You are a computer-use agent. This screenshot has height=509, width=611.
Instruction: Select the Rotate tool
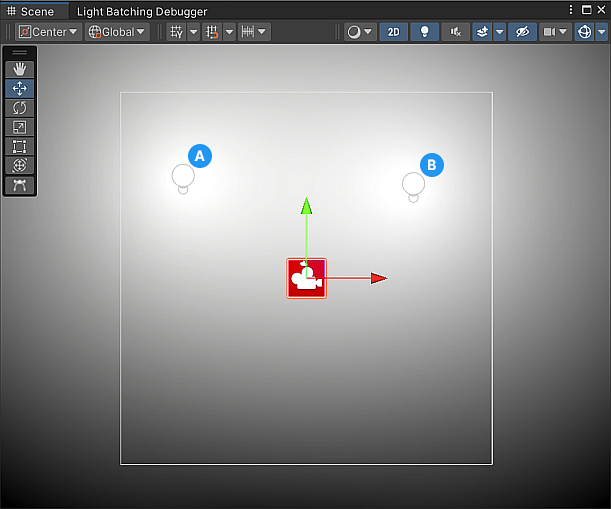click(x=20, y=108)
